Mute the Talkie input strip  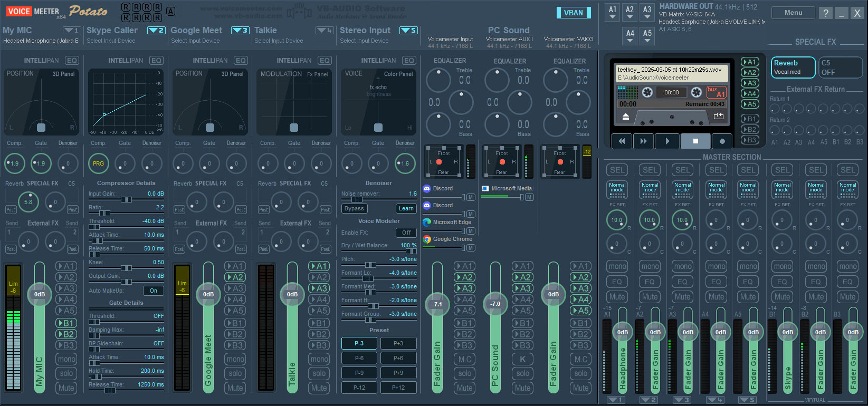tap(319, 388)
